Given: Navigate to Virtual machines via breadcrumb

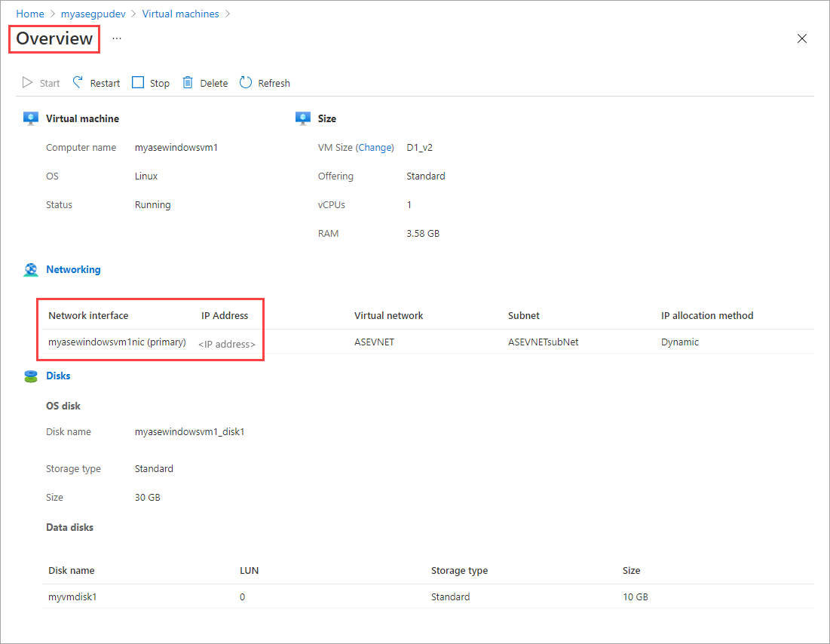Looking at the screenshot, I should (180, 13).
